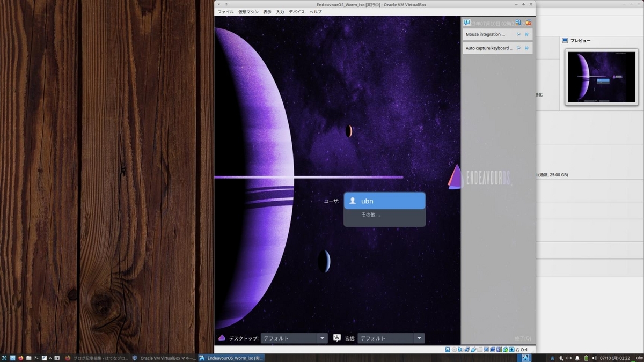Dismiss the Auto capture keyboard notification
Screen dimensions: 644x362
(x=526, y=48)
